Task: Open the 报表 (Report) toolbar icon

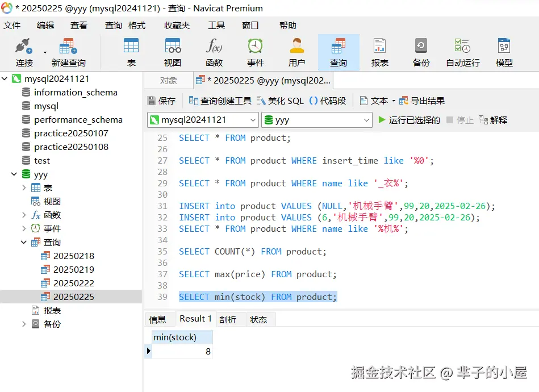Action: (x=380, y=52)
